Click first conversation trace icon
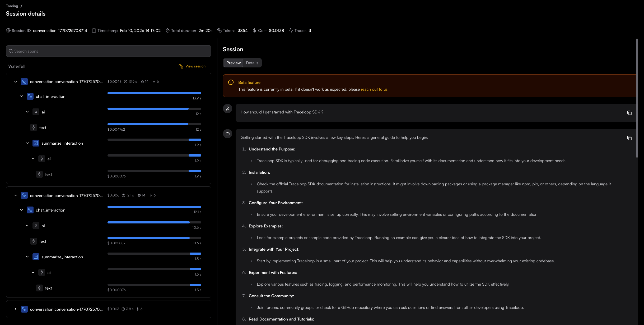Image resolution: width=644 pixels, height=325 pixels. (24, 82)
